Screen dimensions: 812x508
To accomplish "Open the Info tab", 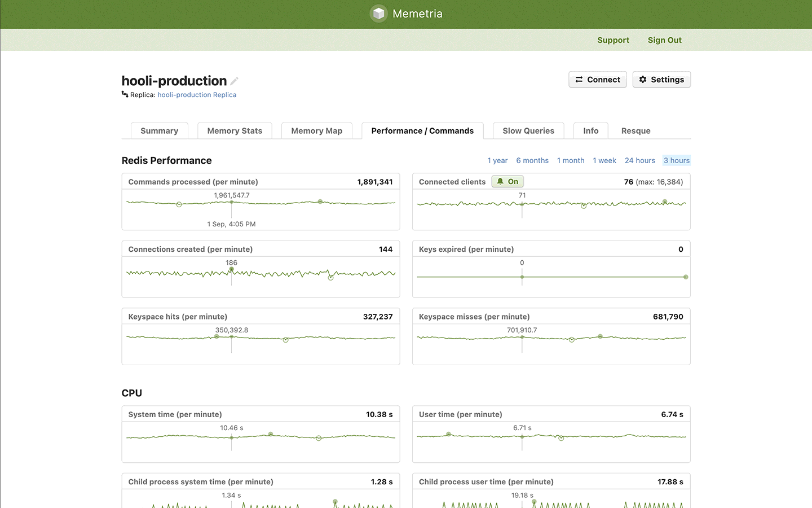I will pos(590,130).
